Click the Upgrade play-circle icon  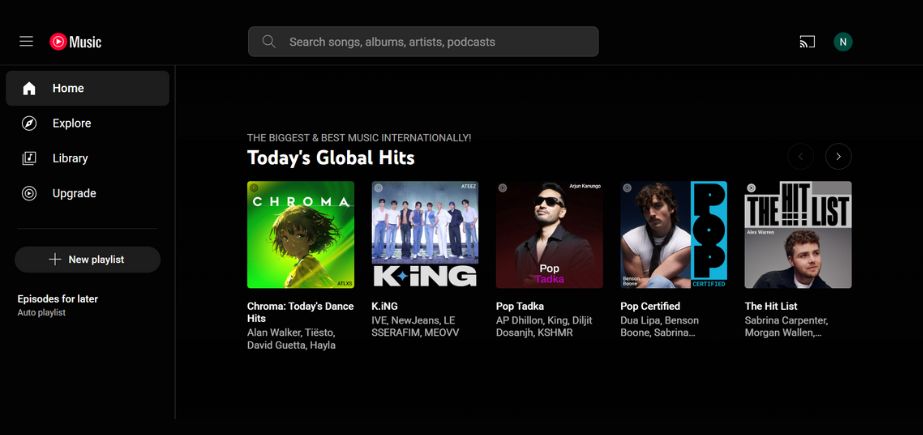coord(29,193)
